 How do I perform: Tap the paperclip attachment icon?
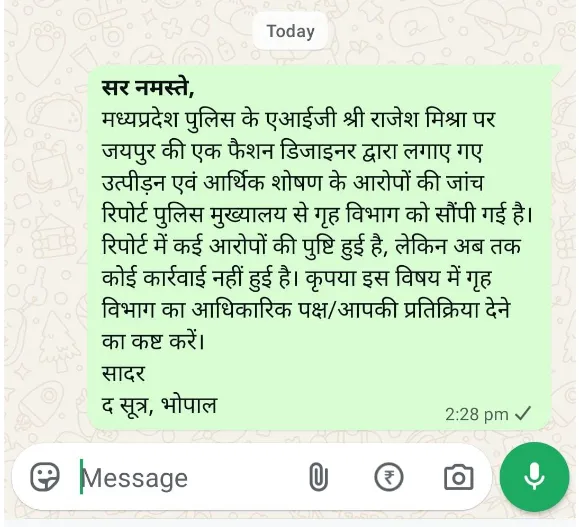(x=318, y=478)
